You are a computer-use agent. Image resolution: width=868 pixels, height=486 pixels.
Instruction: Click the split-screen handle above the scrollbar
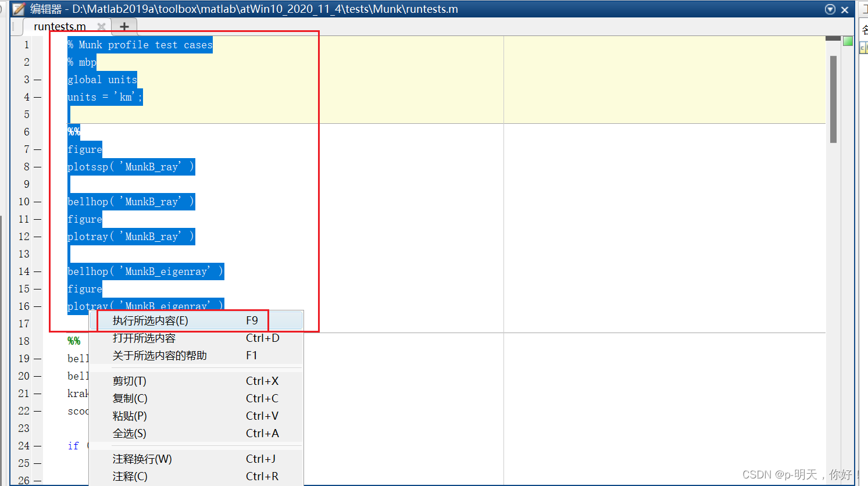(833, 38)
